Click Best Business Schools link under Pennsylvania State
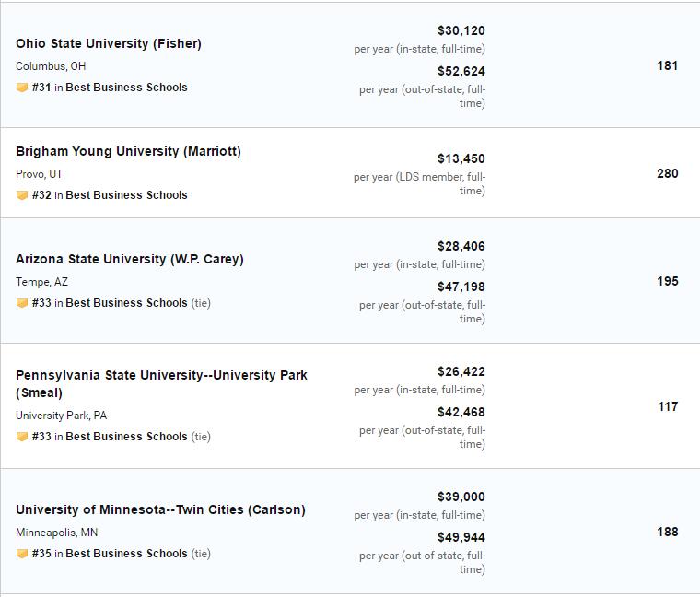700x597 pixels. click(x=126, y=437)
